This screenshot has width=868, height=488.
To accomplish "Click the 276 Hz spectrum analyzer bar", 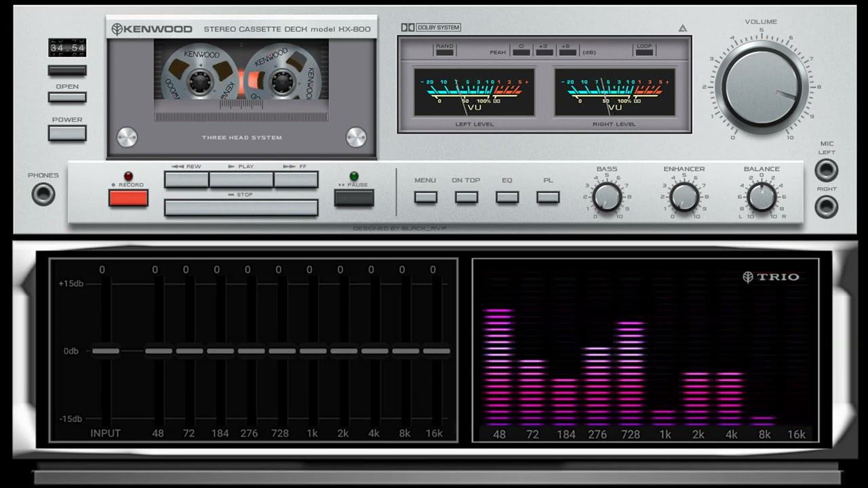I will [x=597, y=386].
